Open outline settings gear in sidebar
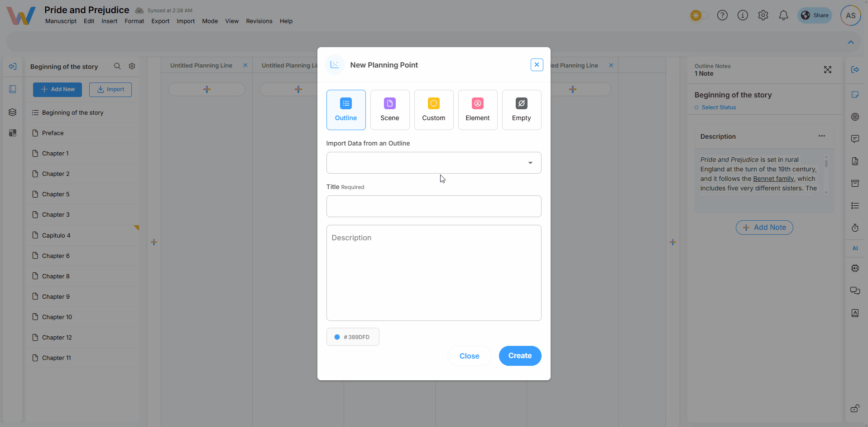Screen dimensions: 868x427 (x=132, y=66)
